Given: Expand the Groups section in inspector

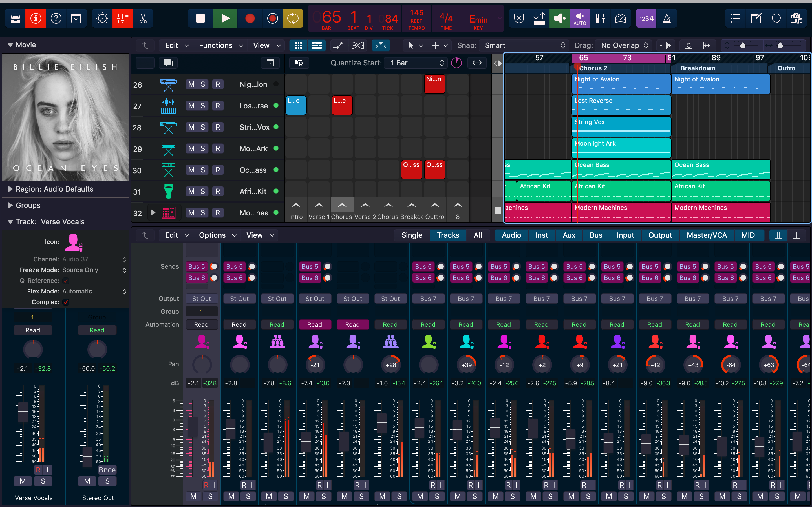Looking at the screenshot, I should click(x=11, y=205).
